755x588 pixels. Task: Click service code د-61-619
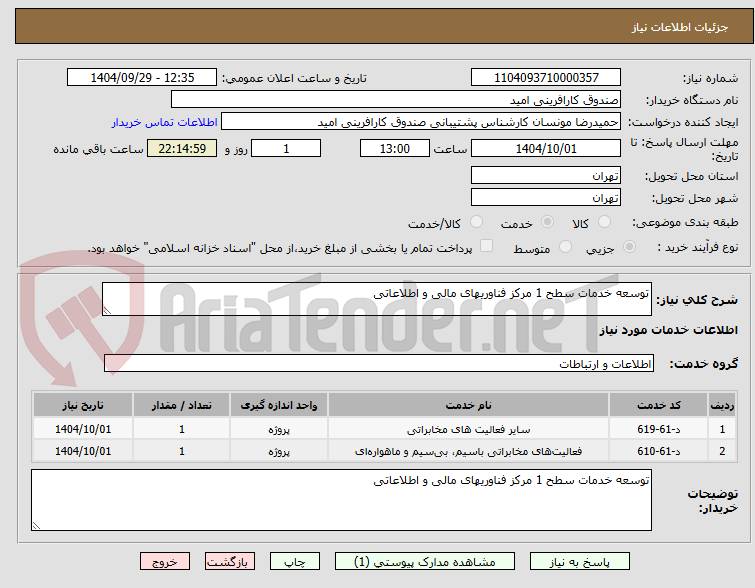658,429
